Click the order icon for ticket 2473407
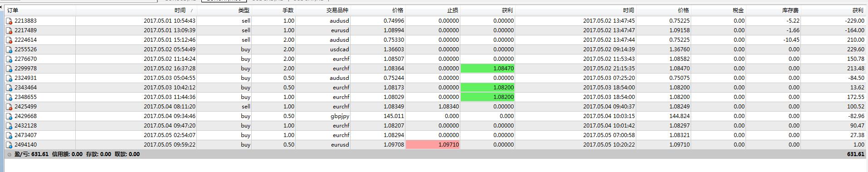The width and height of the screenshot is (868, 172). pyautogui.click(x=9, y=135)
